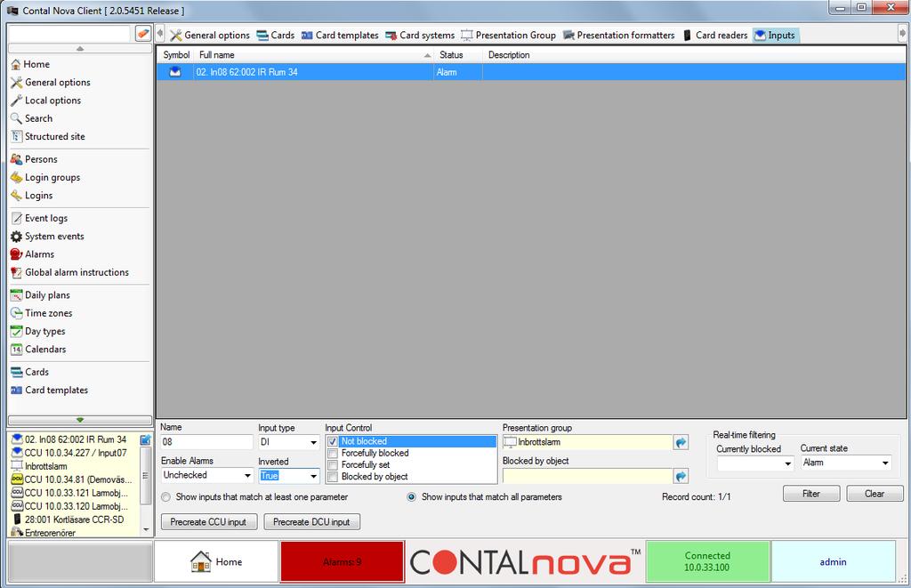Toggle the Not blocked checkbox
The width and height of the screenshot is (911, 588).
[333, 441]
